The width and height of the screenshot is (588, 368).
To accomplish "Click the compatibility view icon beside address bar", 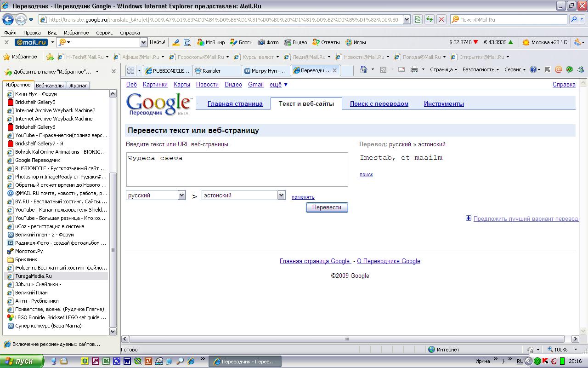I will click(417, 19).
